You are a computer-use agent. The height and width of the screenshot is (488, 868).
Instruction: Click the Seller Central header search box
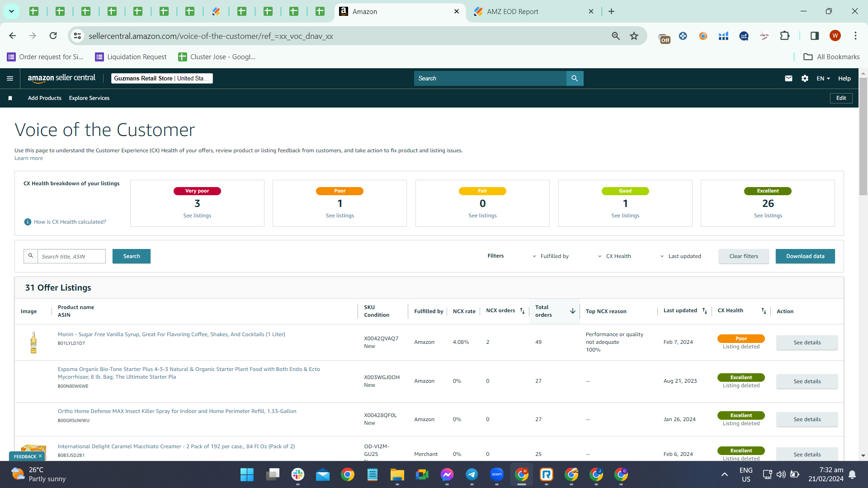(x=490, y=79)
